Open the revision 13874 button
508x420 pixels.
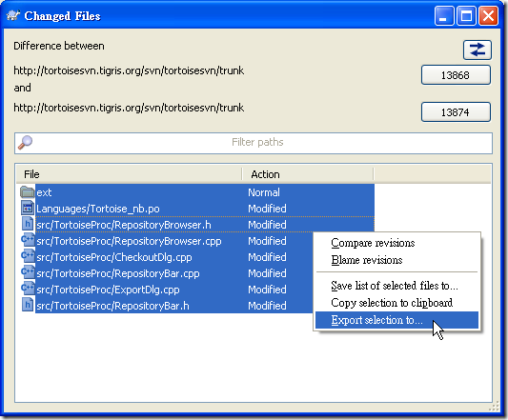[456, 112]
